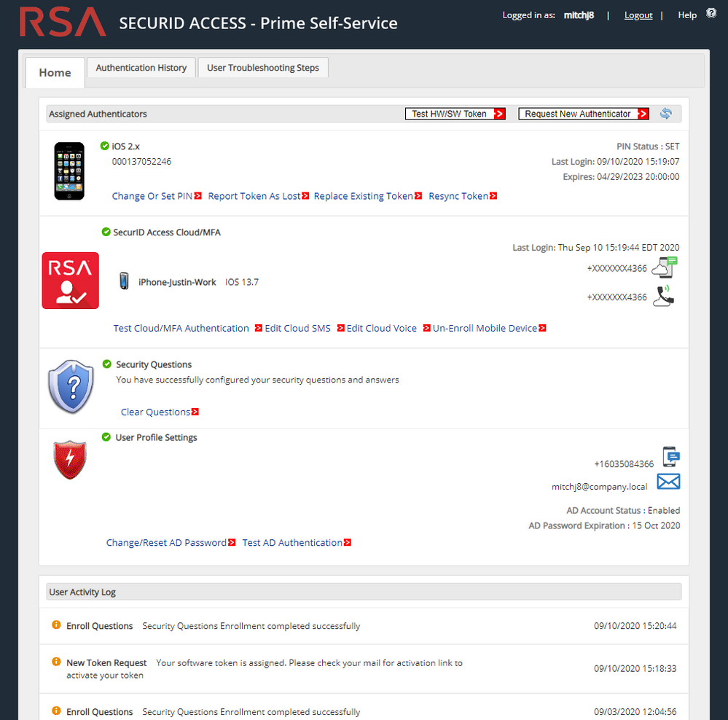Open the User Troubleshooting Steps tab
This screenshot has width=728, height=720.
click(263, 67)
